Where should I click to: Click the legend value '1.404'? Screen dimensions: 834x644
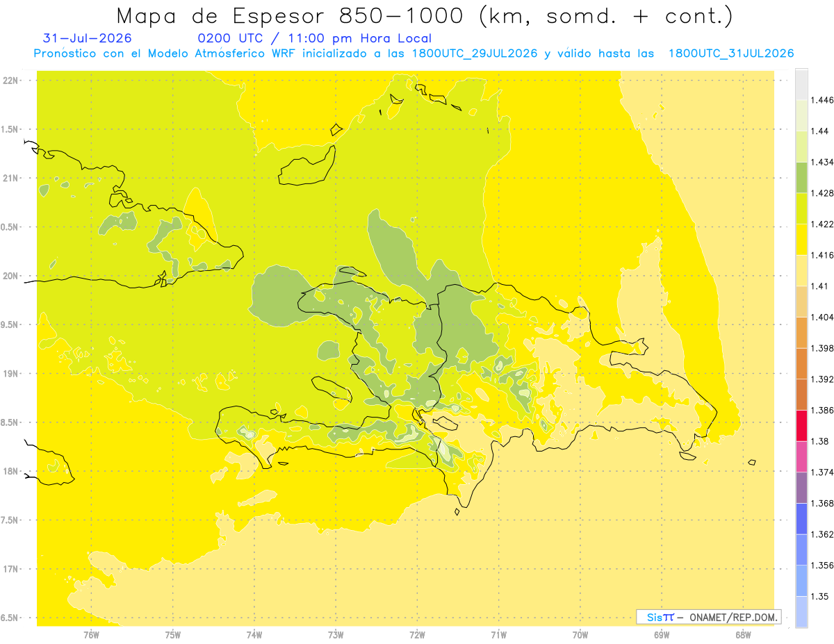tap(822, 317)
